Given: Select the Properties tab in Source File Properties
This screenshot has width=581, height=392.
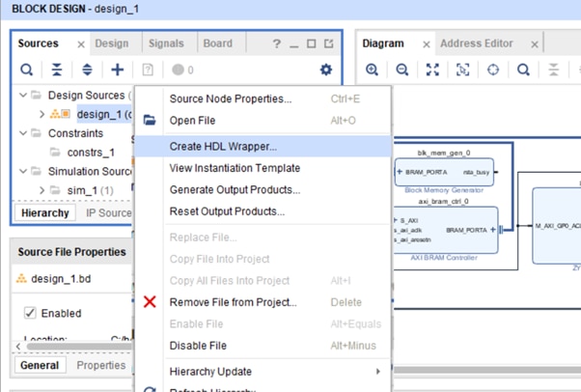Looking at the screenshot, I should 101,365.
